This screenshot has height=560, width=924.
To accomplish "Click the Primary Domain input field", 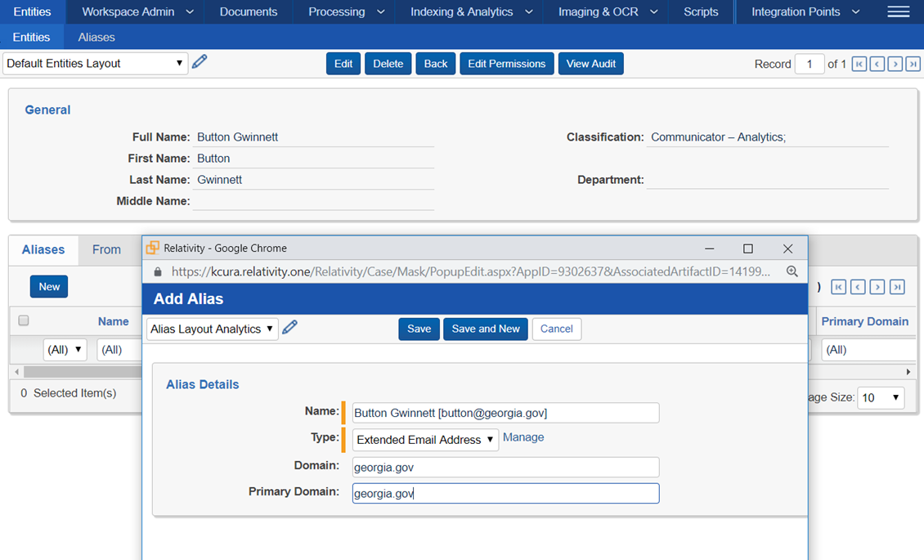I will point(505,494).
